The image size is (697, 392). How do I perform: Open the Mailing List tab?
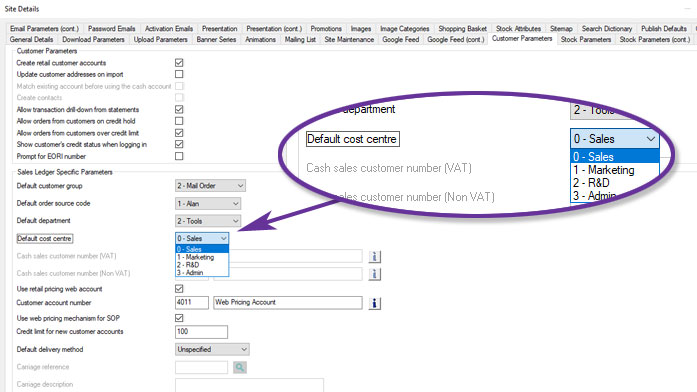(300, 40)
